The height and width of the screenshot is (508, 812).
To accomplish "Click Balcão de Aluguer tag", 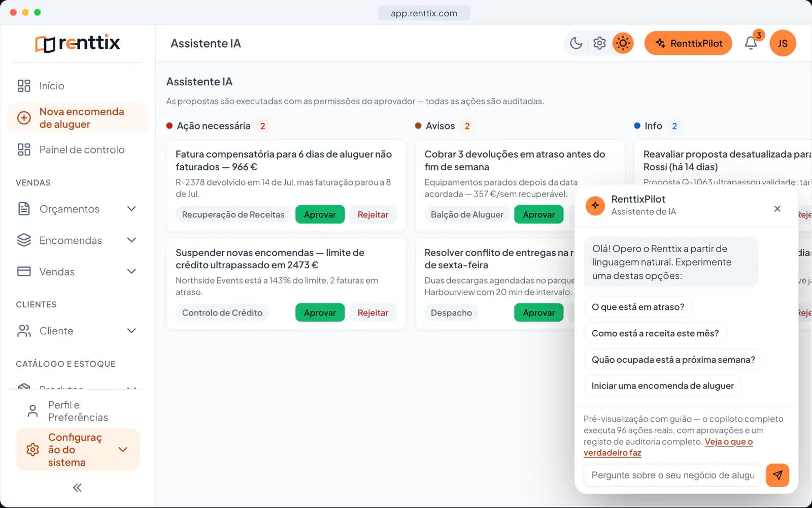I will (467, 214).
